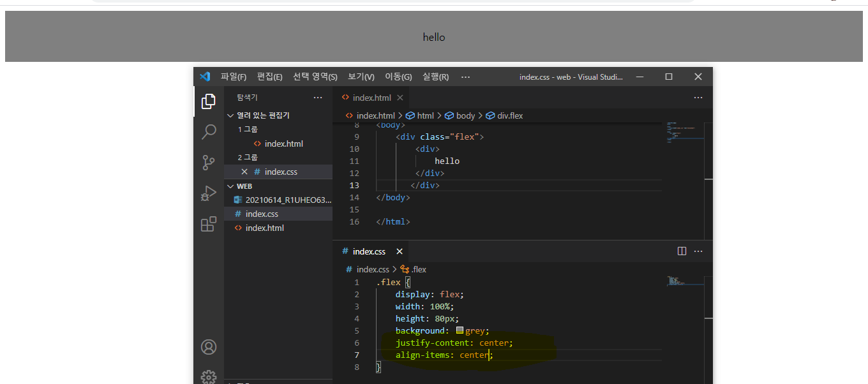The width and height of the screenshot is (868, 384).
Task: Click line number 13 in HTML editor
Action: pos(354,185)
